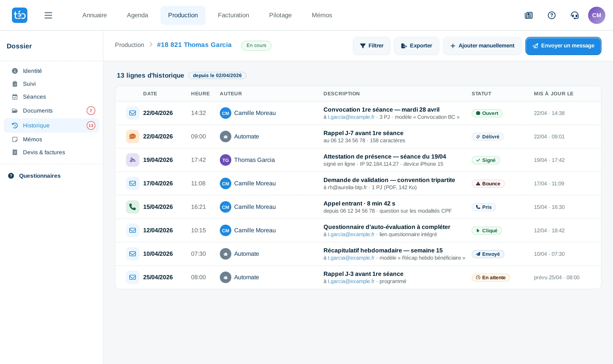Click the email icon for 10/04/2026 row
Viewport: 613px width, 364px height.
[x=133, y=254]
